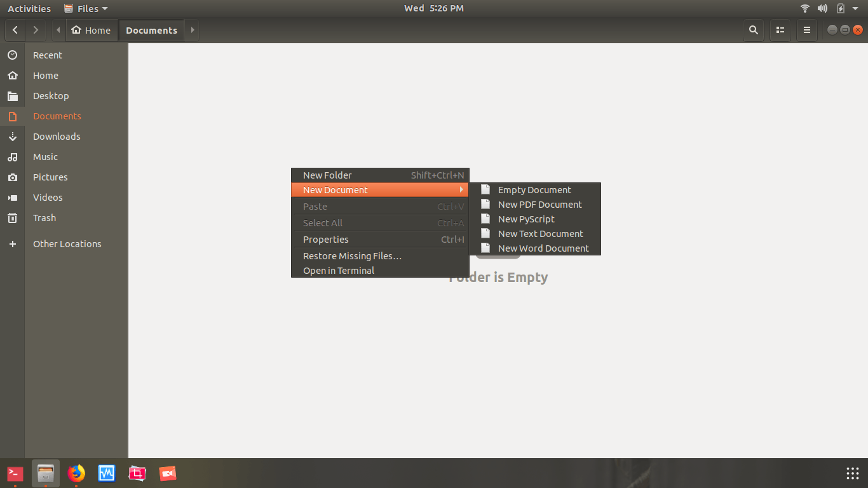868x488 pixels.
Task: Open the Files app menu dropdown
Action: (86, 8)
